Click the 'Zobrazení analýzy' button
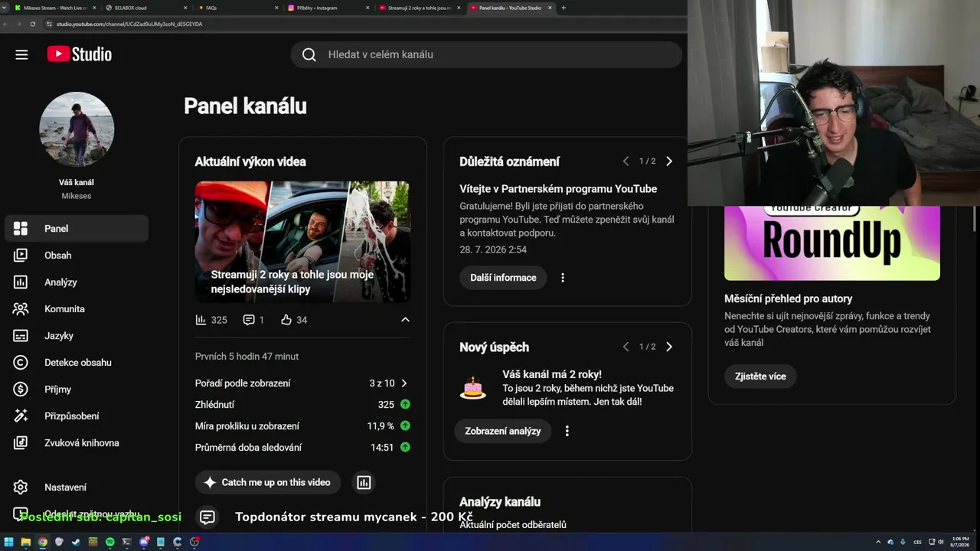Image resolution: width=980 pixels, height=551 pixels. pyautogui.click(x=503, y=431)
